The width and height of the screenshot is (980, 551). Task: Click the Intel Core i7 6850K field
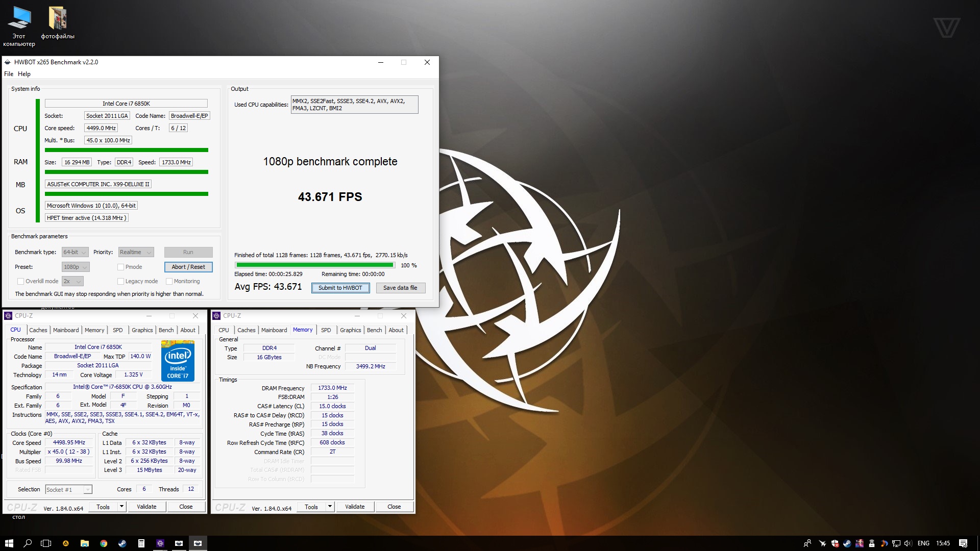coord(126,104)
